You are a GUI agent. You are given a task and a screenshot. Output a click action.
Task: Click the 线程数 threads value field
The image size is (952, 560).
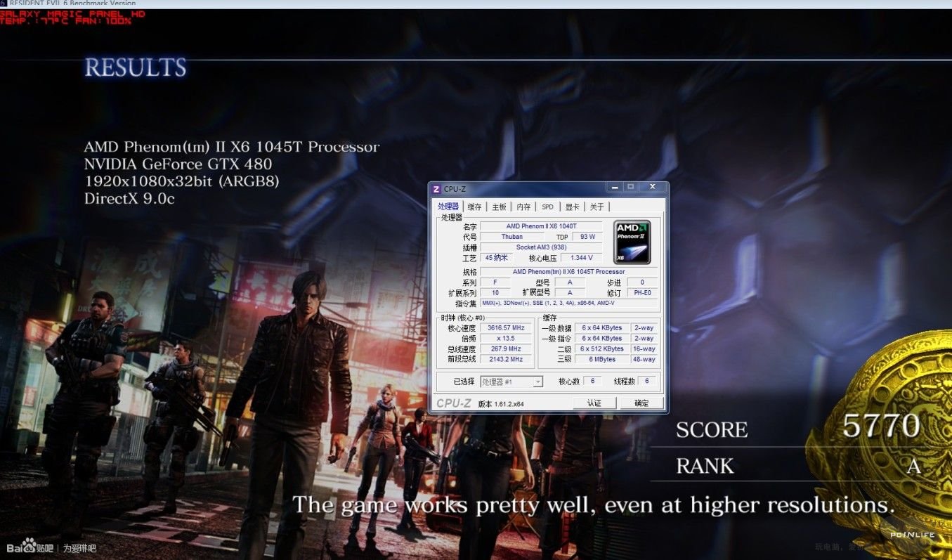(647, 382)
